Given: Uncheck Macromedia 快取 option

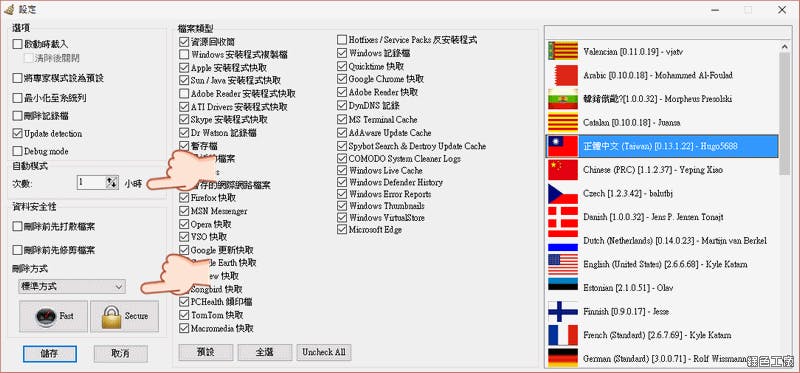Looking at the screenshot, I should (184, 328).
